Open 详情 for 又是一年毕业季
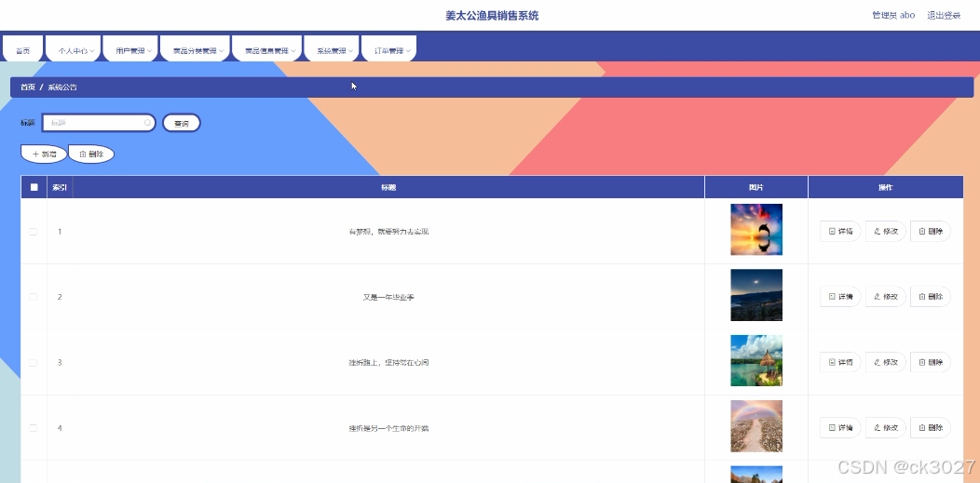 (x=840, y=297)
